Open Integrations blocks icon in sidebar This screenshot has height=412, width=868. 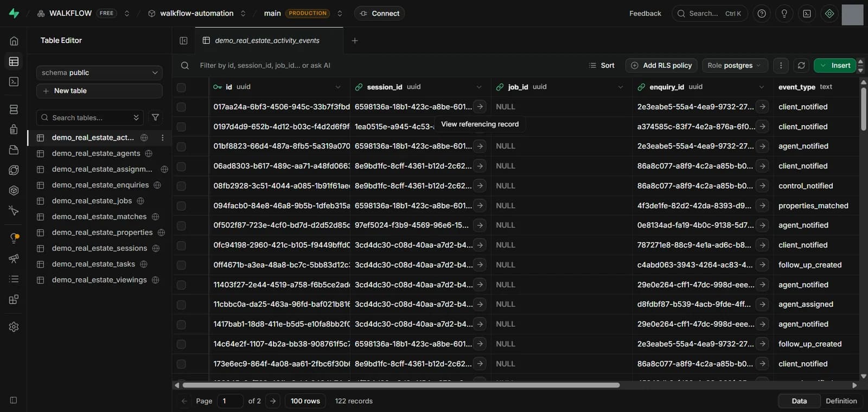click(x=14, y=299)
